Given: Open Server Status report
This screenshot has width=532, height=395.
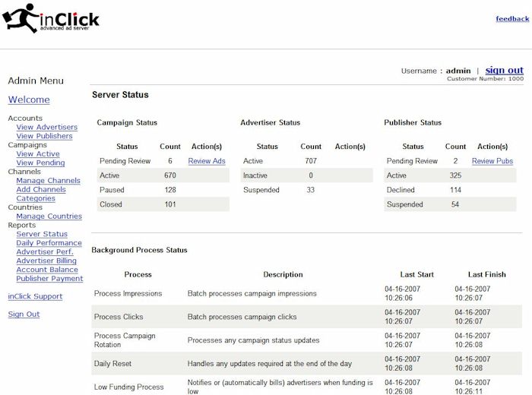Looking at the screenshot, I should [x=42, y=234].
